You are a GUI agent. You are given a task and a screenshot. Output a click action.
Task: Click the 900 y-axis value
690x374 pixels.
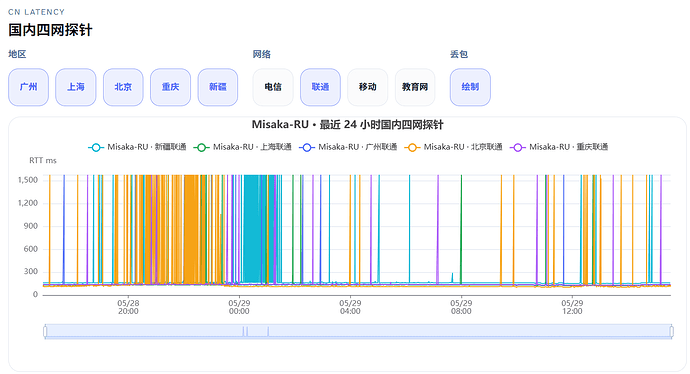tap(31, 226)
